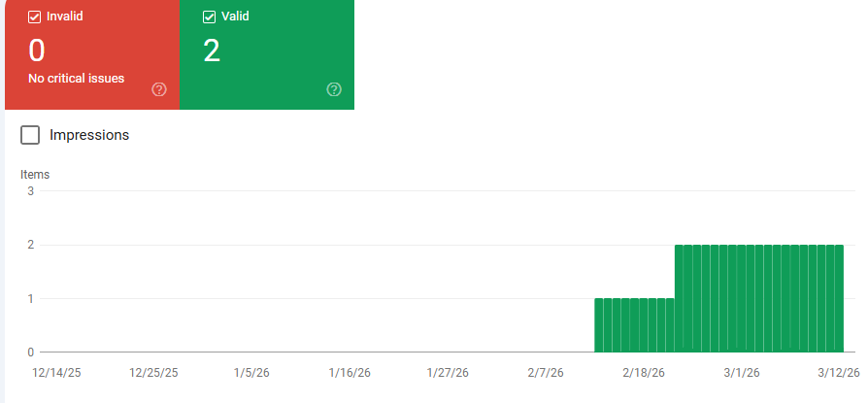
Task: Click the 1/5/26 date axis label
Action: pyautogui.click(x=251, y=373)
